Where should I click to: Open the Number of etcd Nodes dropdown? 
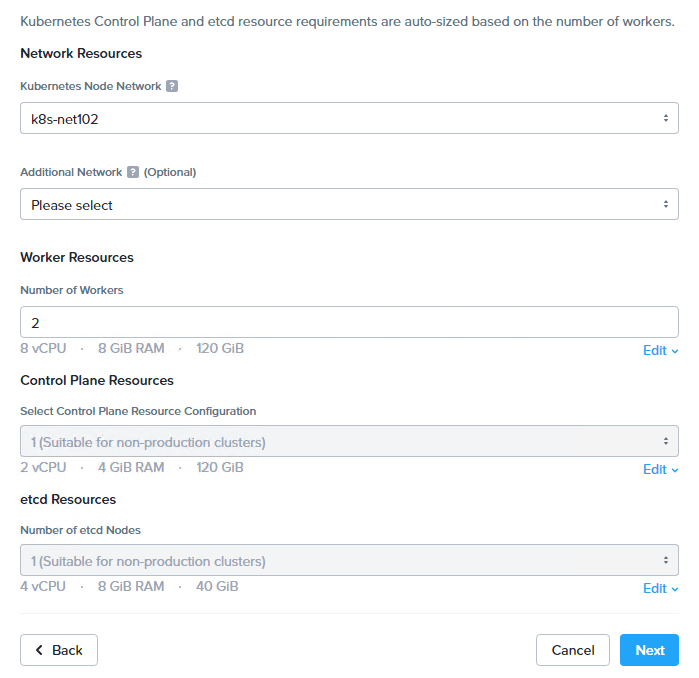349,560
